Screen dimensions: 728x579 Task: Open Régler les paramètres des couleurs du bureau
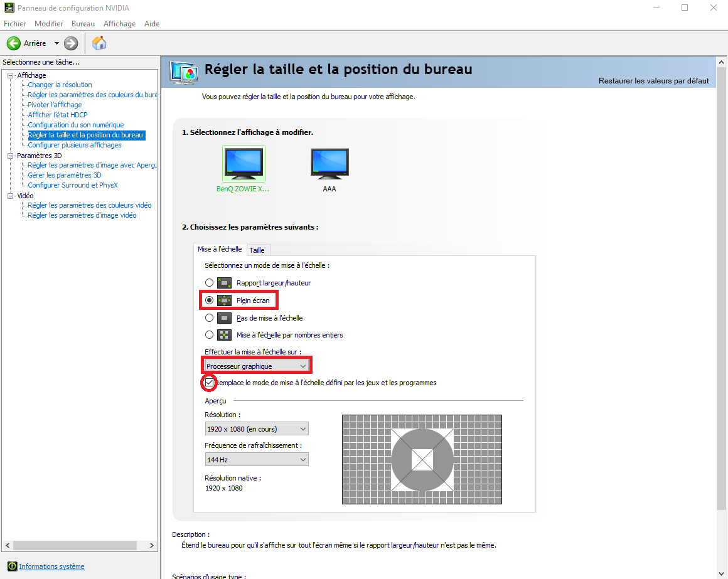point(92,95)
